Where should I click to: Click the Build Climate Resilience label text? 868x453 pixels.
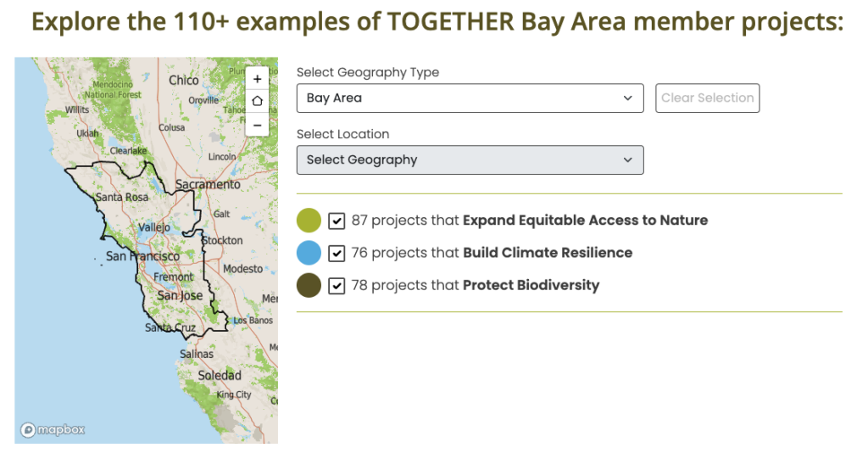[x=548, y=253]
